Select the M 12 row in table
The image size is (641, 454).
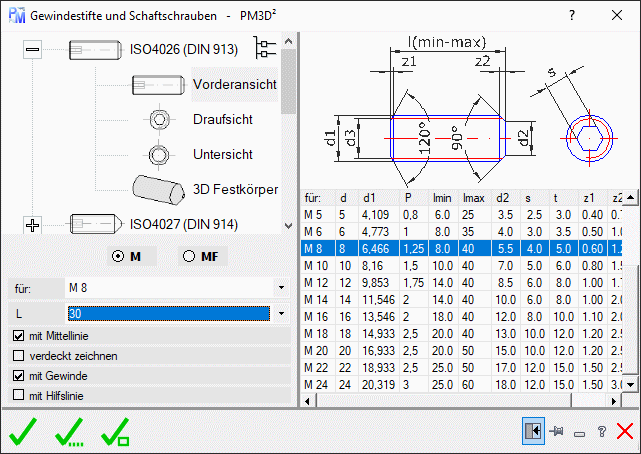pos(316,282)
